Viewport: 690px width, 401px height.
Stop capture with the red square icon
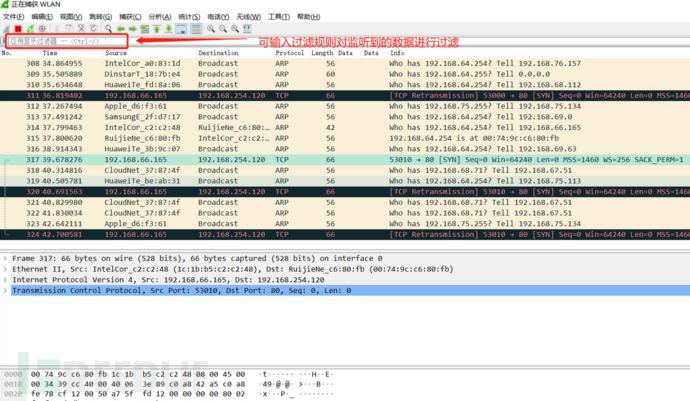coord(17,30)
